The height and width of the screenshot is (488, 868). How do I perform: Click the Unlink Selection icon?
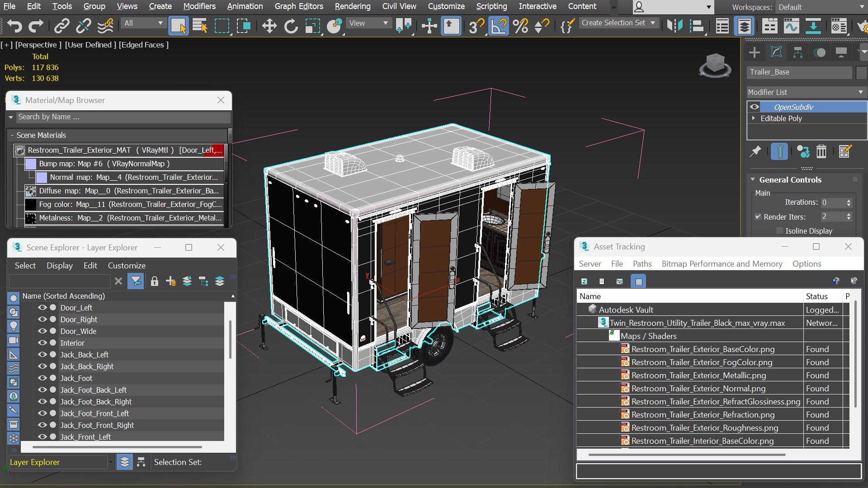pos(83,26)
